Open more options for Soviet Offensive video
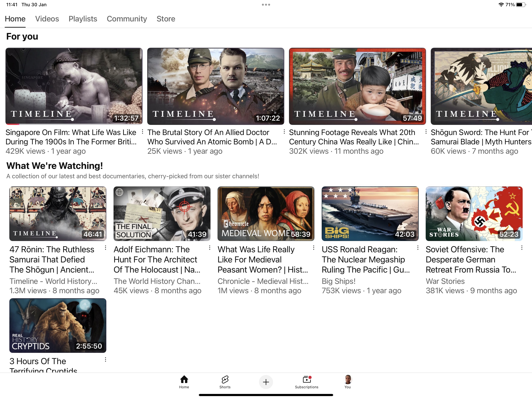 tap(522, 248)
